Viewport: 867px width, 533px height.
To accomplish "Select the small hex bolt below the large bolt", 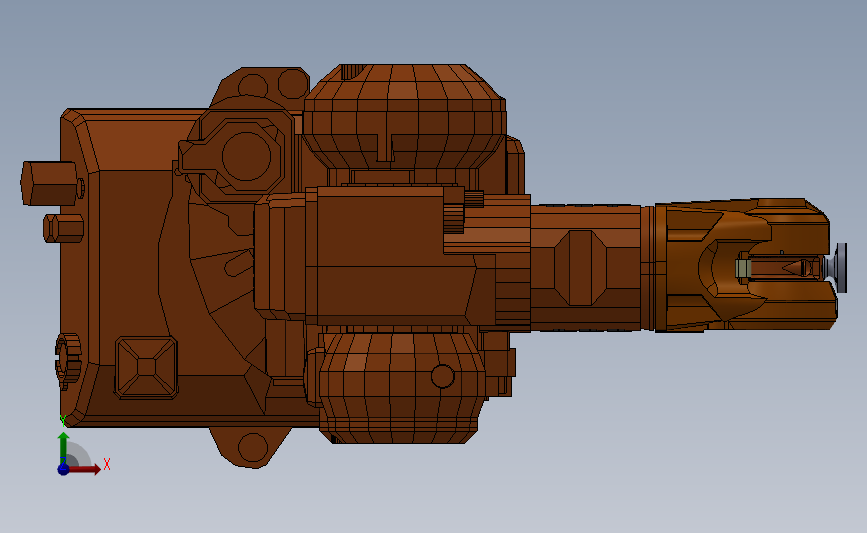I will coord(63,228).
